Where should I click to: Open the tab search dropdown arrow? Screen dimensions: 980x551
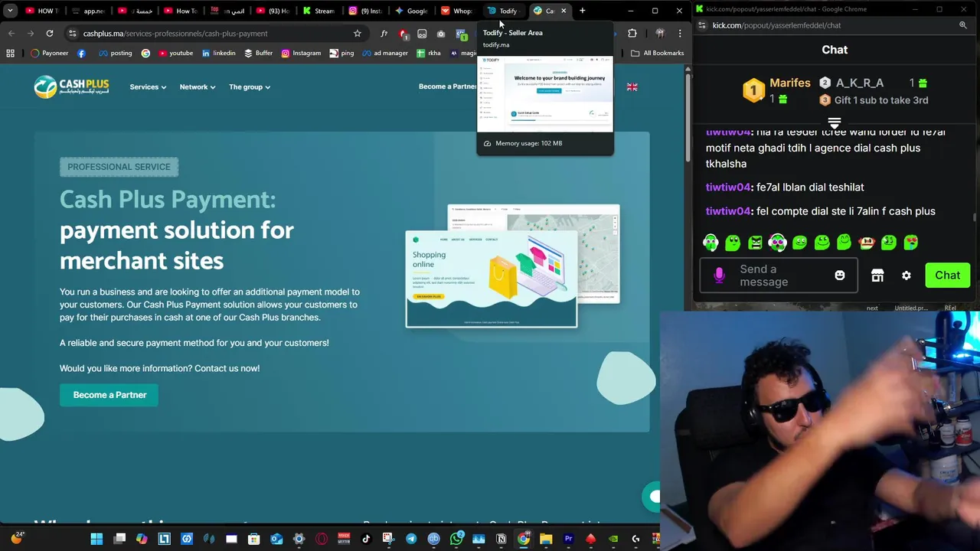10,11
